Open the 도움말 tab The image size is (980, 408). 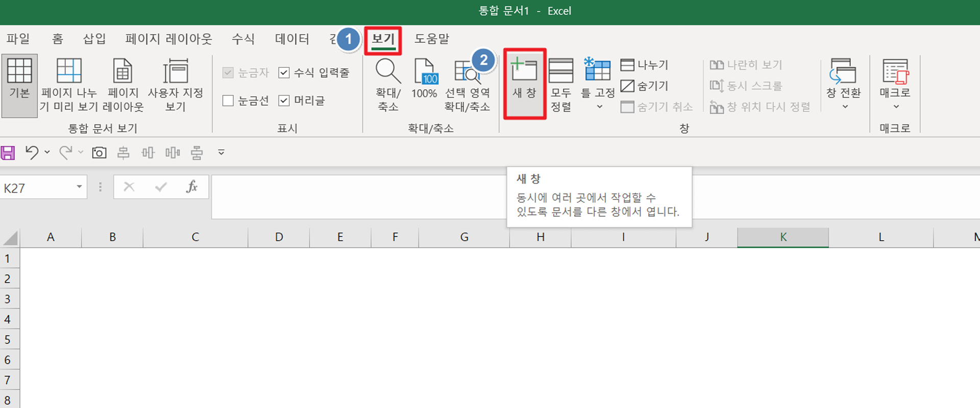pos(432,39)
